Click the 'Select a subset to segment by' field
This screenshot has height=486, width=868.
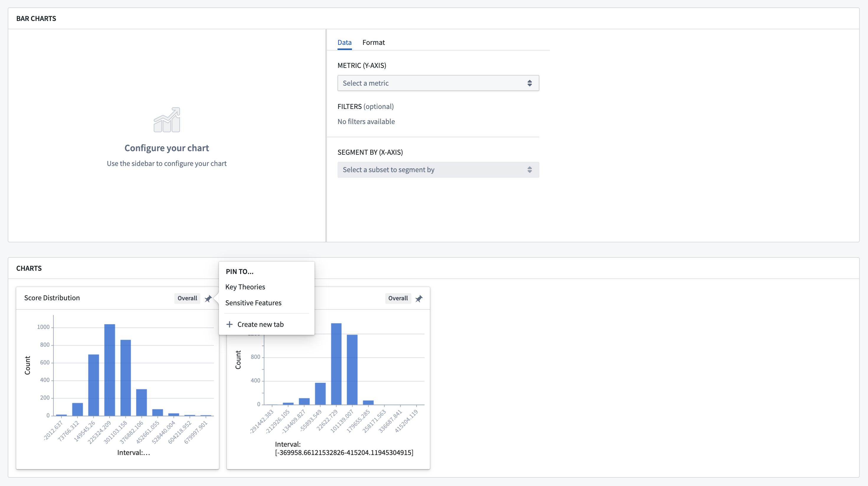(x=438, y=169)
